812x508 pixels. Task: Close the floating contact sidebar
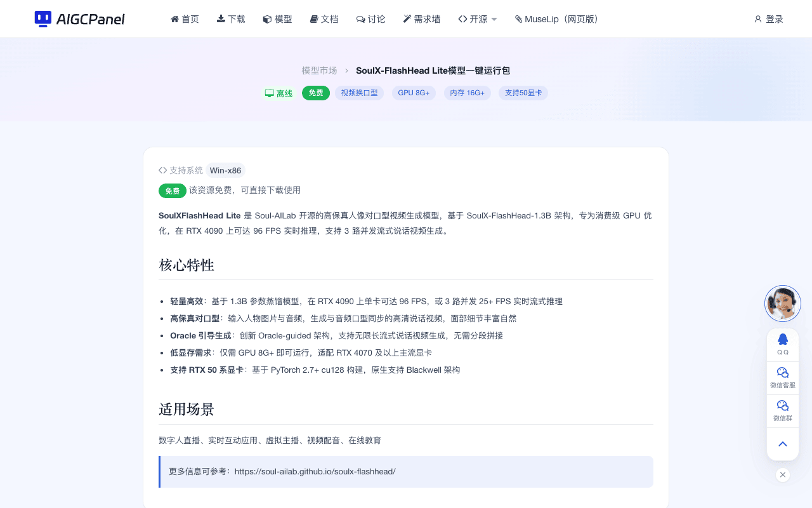[x=783, y=474]
